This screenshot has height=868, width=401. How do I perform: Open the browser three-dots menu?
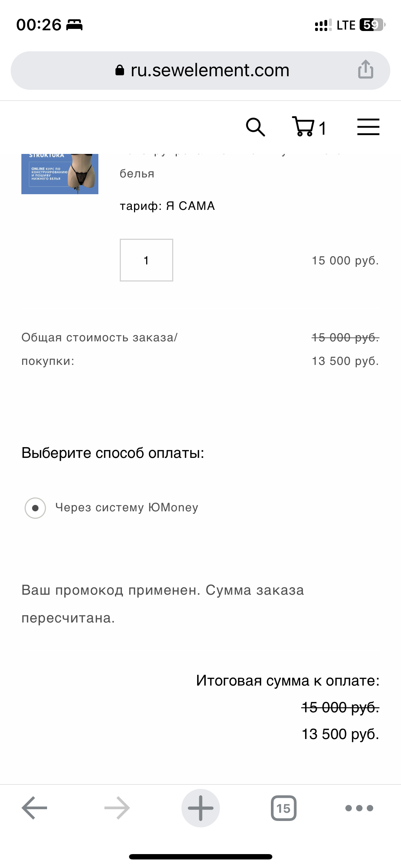pyautogui.click(x=359, y=808)
